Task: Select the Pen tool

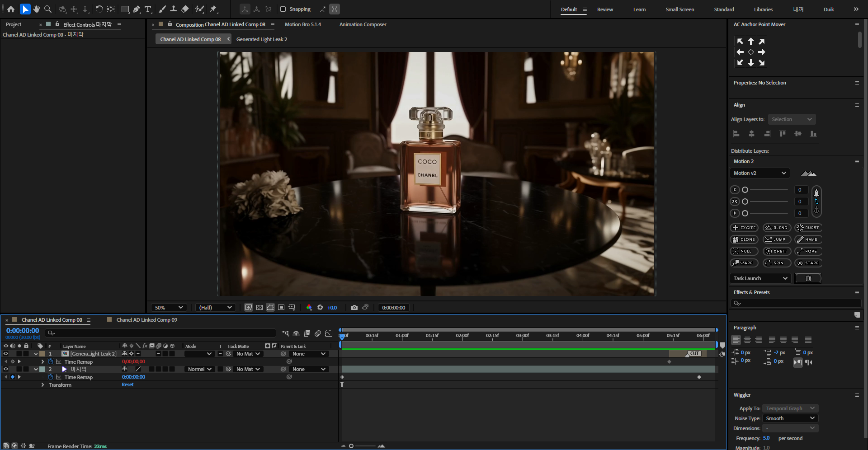Action: [137, 9]
